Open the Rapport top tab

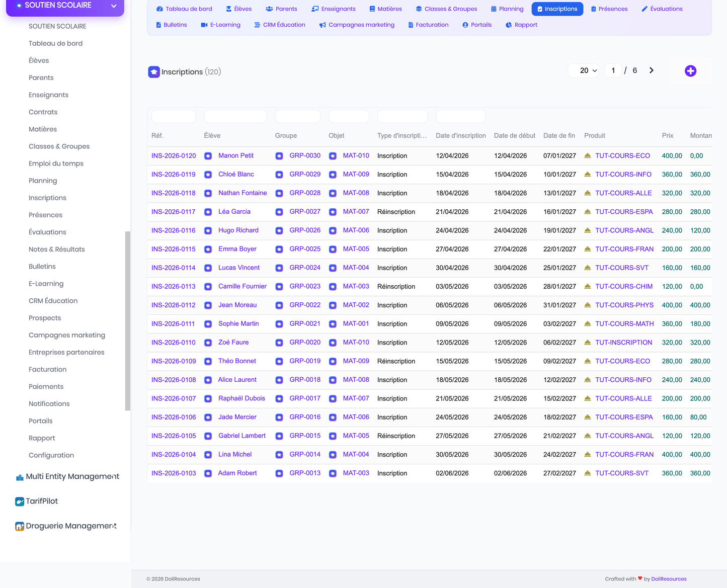pos(521,25)
